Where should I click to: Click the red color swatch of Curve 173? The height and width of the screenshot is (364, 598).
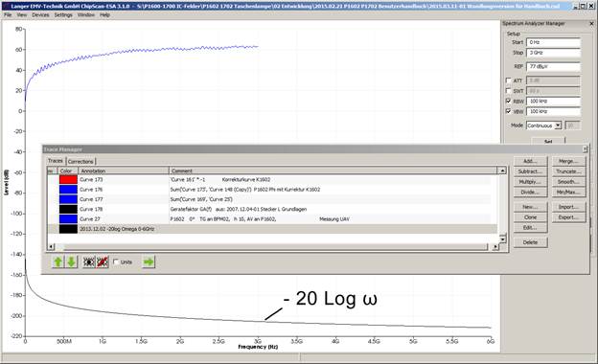(x=68, y=179)
